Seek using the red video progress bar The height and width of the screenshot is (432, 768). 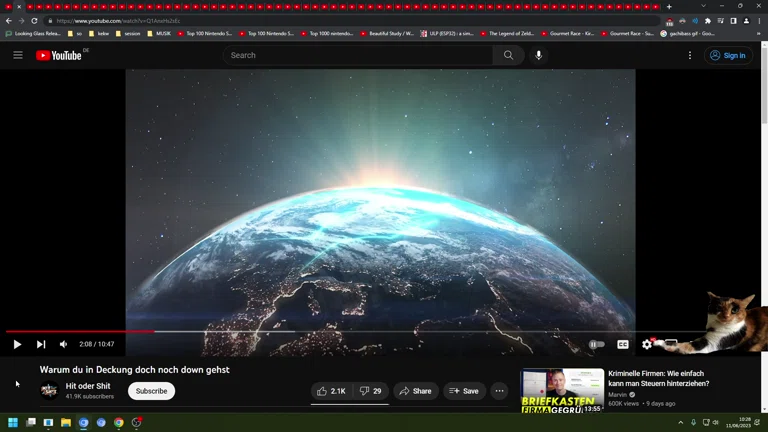(80, 331)
